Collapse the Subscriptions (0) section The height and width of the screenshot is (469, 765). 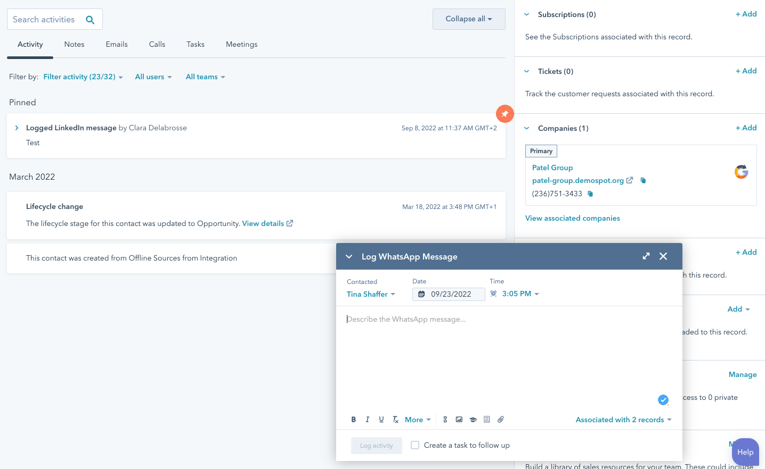[x=526, y=15]
